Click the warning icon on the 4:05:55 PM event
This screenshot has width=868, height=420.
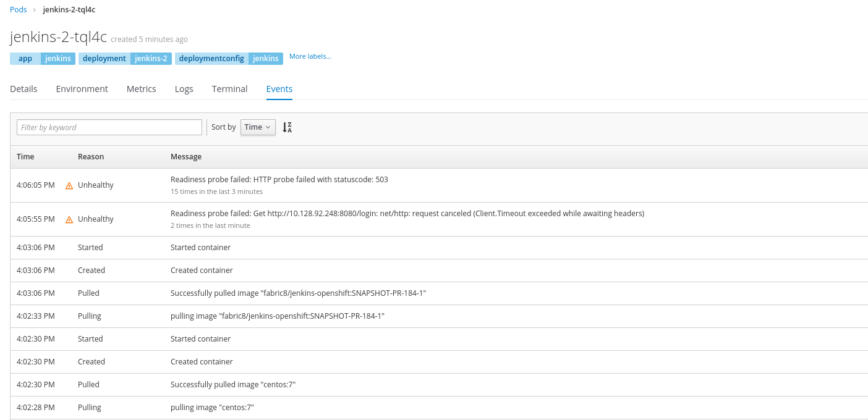point(69,219)
